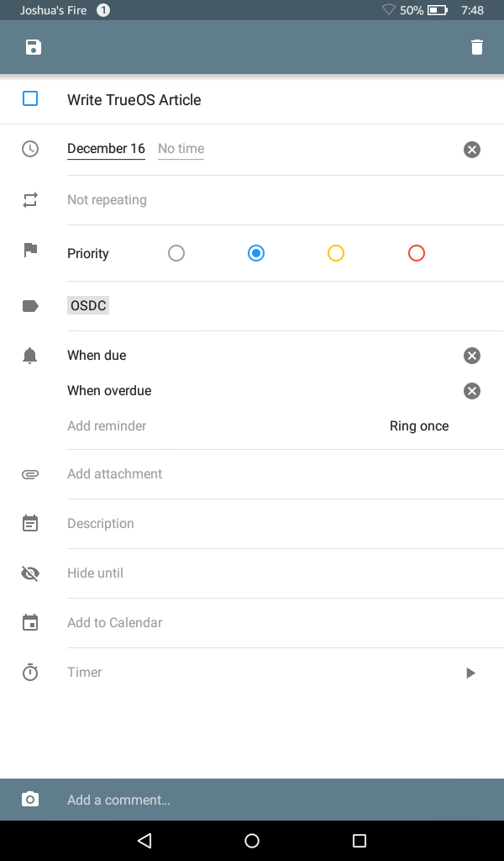
Task: Tap the camera icon in the comment bar
Action: point(30,800)
